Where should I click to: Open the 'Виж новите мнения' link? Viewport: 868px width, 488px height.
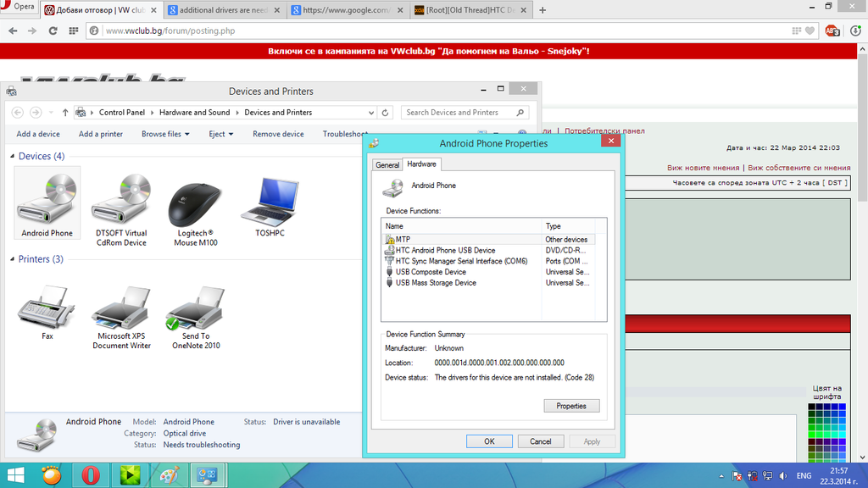(703, 168)
